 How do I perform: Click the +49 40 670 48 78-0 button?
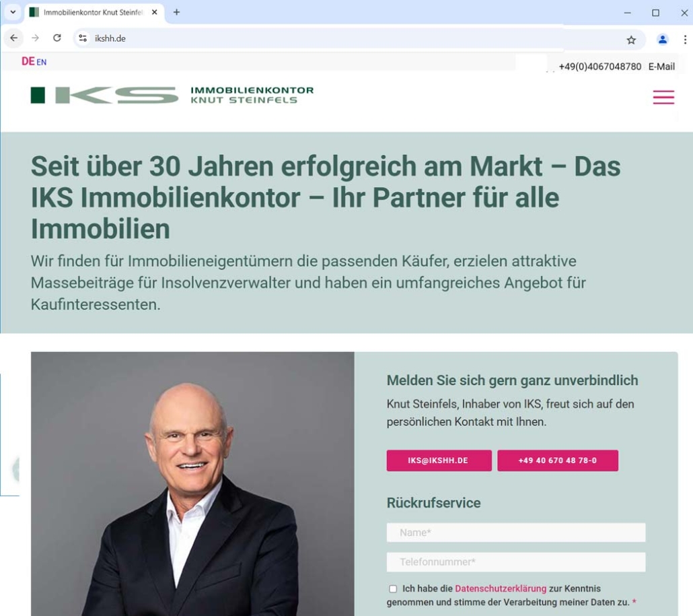[557, 460]
